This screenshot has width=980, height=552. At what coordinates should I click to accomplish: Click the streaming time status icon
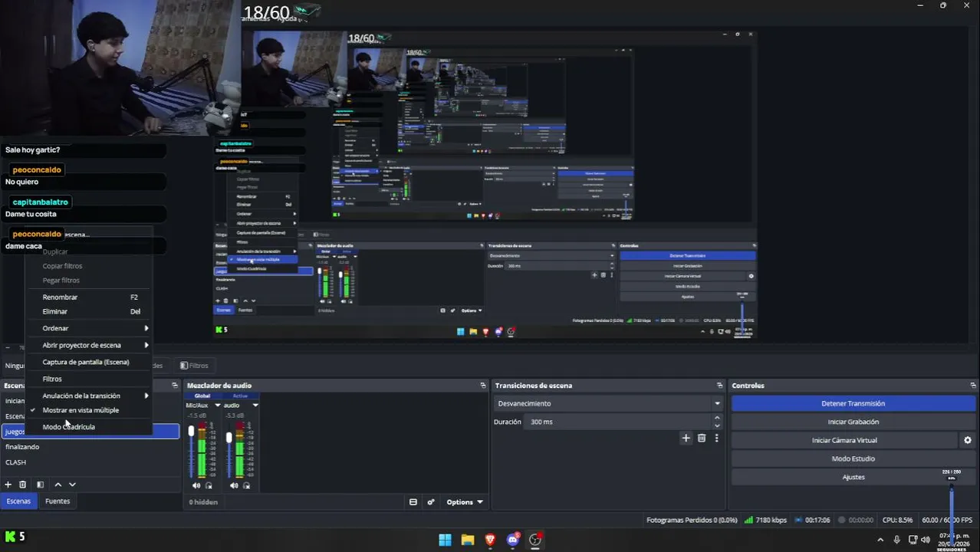tap(800, 520)
